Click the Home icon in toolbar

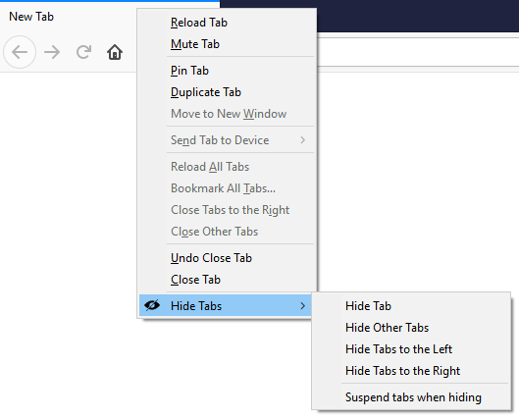115,52
